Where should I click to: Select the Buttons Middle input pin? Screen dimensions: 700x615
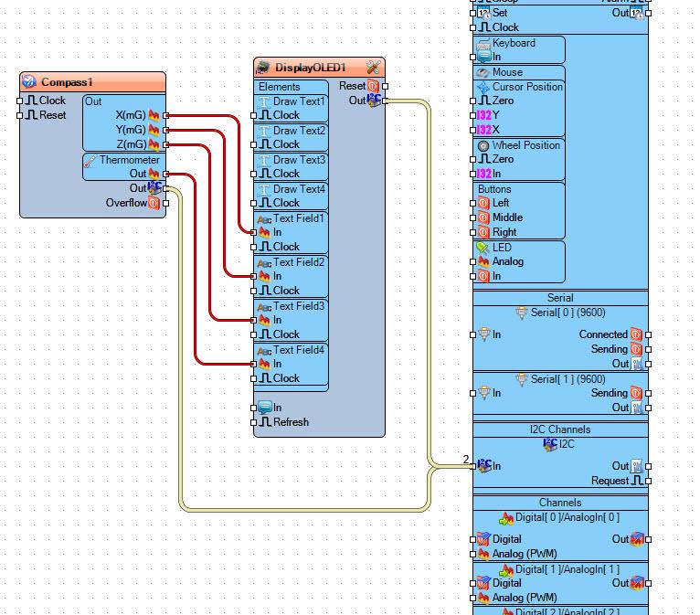tap(473, 217)
